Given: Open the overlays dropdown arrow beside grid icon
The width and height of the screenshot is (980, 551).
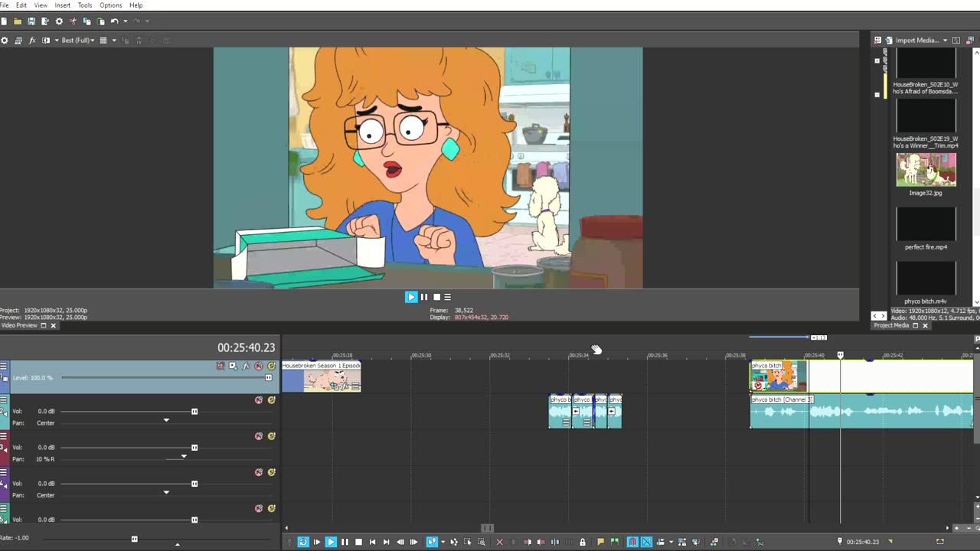Looking at the screenshot, I should tap(113, 41).
